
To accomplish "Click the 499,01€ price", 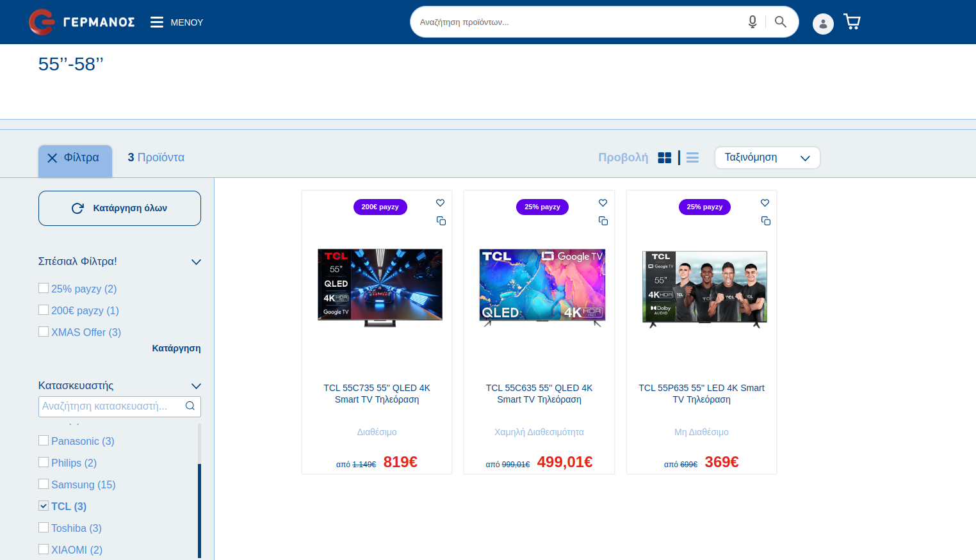I will pos(565,462).
